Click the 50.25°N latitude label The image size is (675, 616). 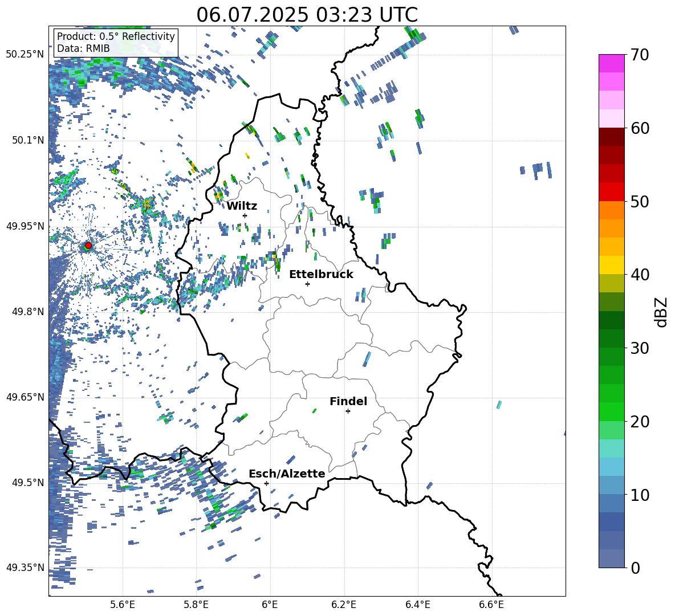coord(25,55)
